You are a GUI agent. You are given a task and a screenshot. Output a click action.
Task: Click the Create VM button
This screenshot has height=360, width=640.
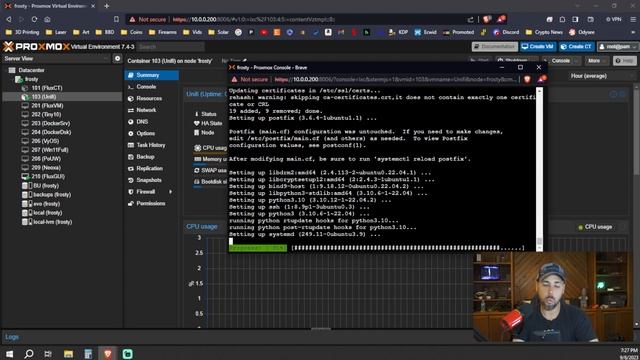(538, 47)
